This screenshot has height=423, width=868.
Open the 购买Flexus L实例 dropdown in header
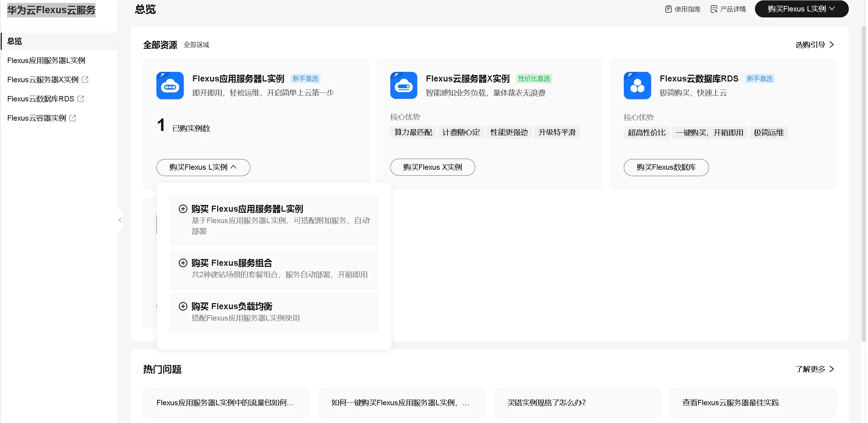[x=802, y=9]
